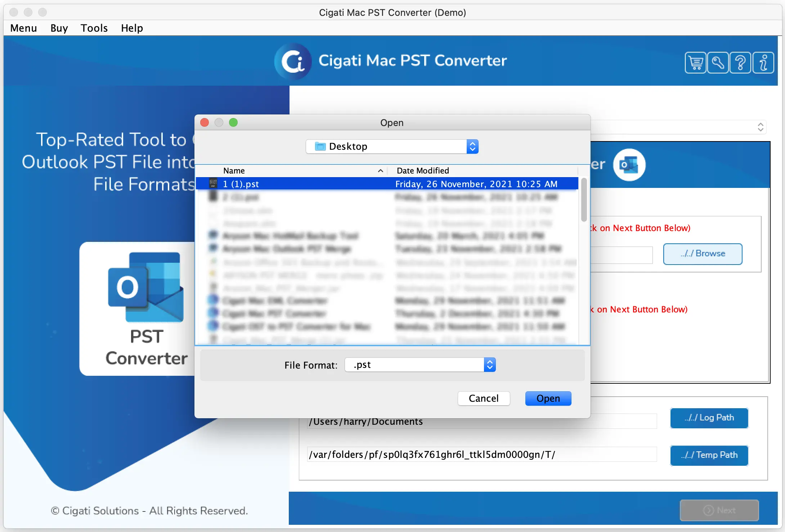The width and height of the screenshot is (785, 532).
Task: Click the PST file icon beside 1 (1).pst
Action: click(x=213, y=184)
